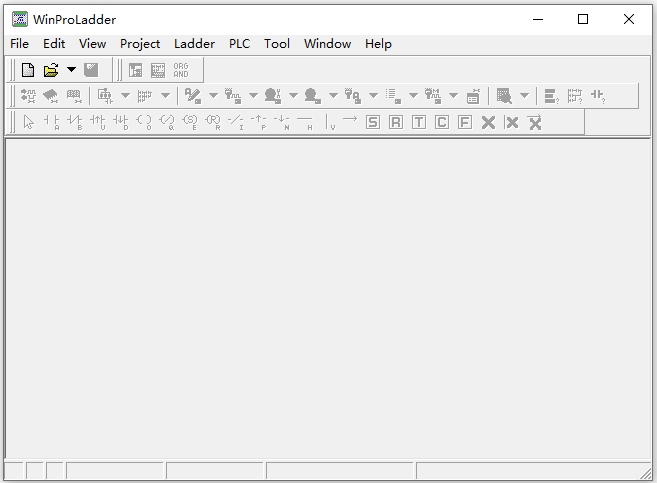This screenshot has width=657, height=483.
Task: Insert rising differential element (P)
Action: click(259, 122)
